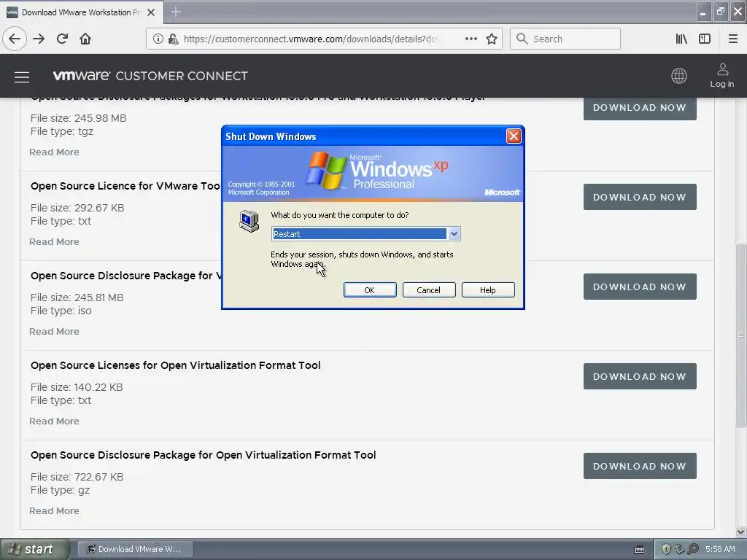Open the Restart action dropdown
Image resolution: width=747 pixels, height=560 pixels.
pyautogui.click(x=454, y=234)
